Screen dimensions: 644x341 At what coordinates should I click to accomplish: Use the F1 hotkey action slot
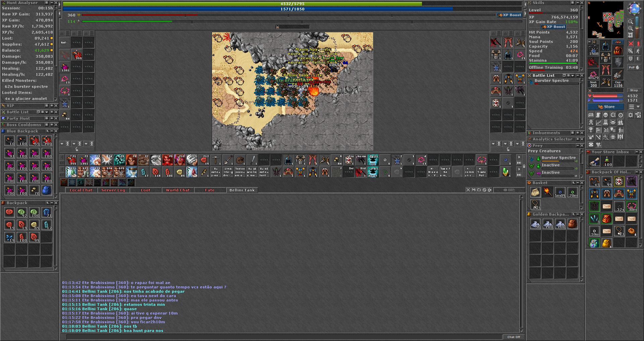(x=71, y=160)
